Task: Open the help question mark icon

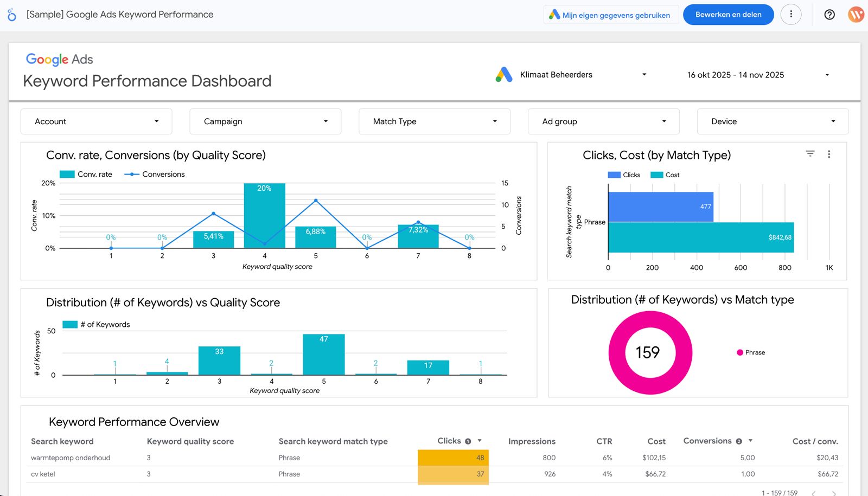Action: 829,15
